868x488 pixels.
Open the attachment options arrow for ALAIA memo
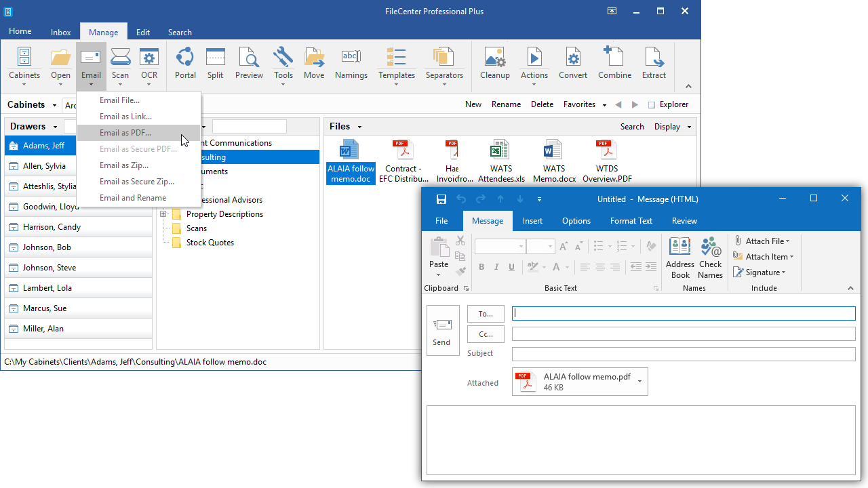(639, 382)
